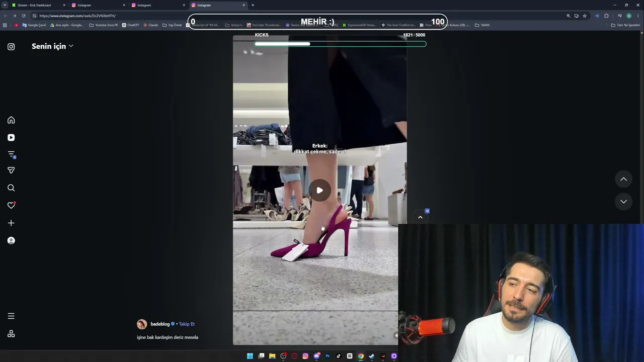Open the browser Extensions puzzle icon
This screenshot has height=362, width=644.
[x=606, y=16]
